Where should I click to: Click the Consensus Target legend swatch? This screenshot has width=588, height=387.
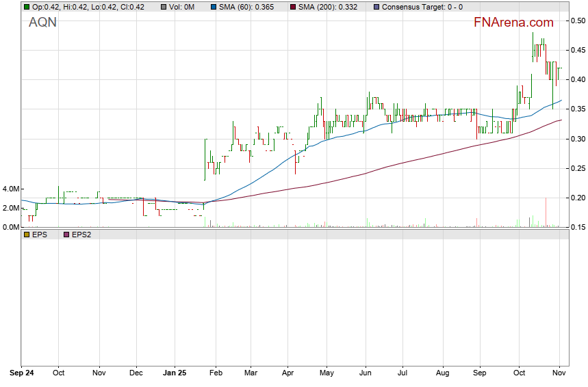pos(376,7)
